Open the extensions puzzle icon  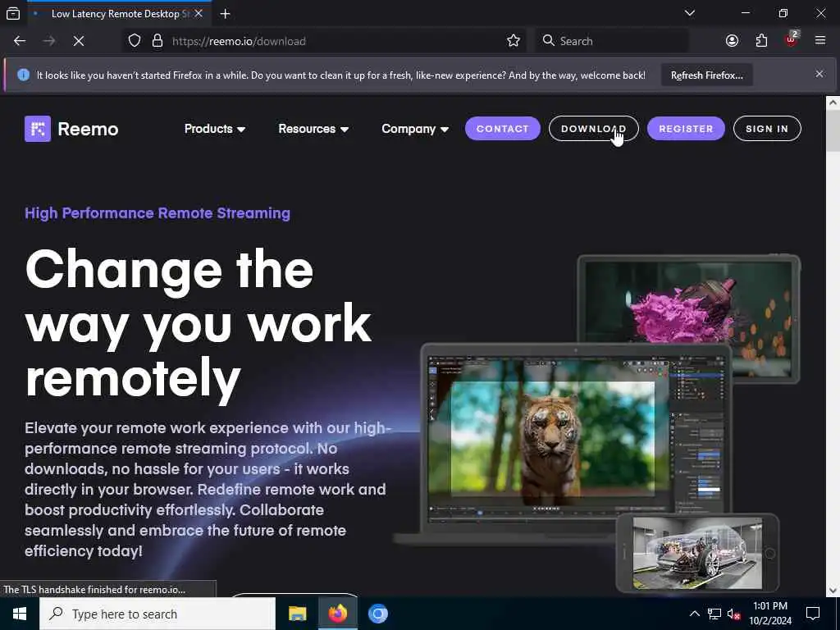(x=761, y=41)
